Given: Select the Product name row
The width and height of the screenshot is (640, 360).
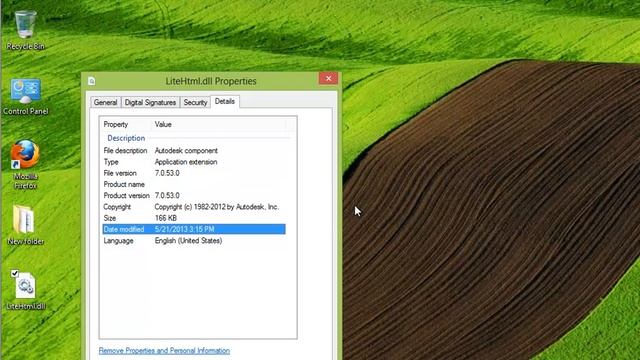Looking at the screenshot, I should 194,184.
